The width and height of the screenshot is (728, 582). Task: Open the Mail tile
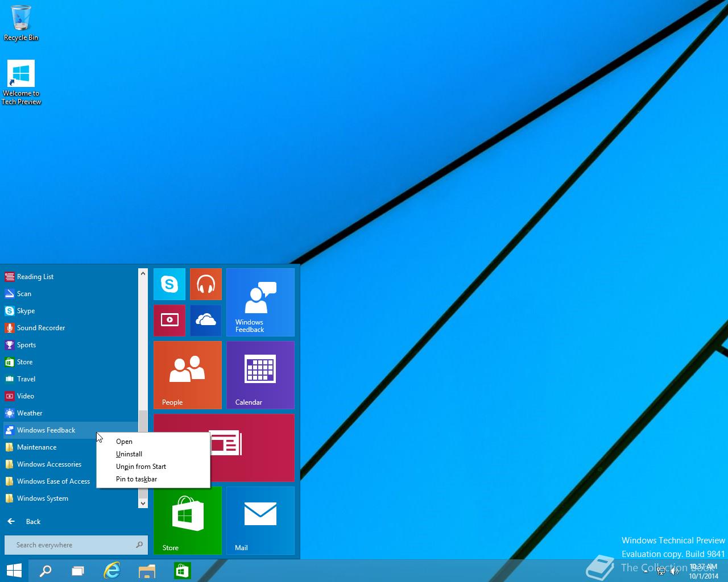pos(260,521)
